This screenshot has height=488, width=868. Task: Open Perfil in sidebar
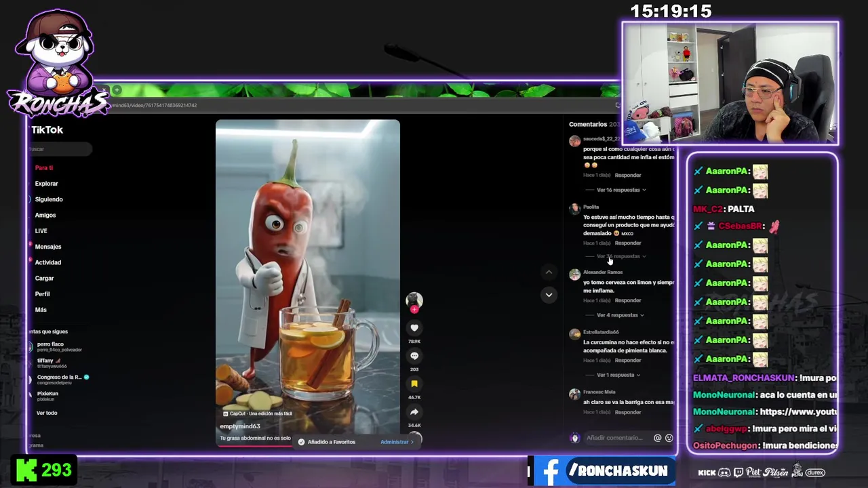click(42, 294)
